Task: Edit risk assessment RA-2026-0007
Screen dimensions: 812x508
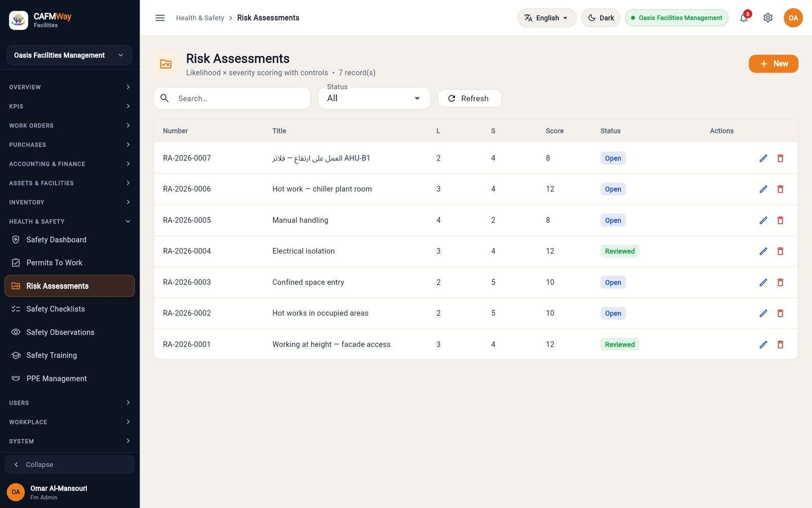Action: coord(763,158)
